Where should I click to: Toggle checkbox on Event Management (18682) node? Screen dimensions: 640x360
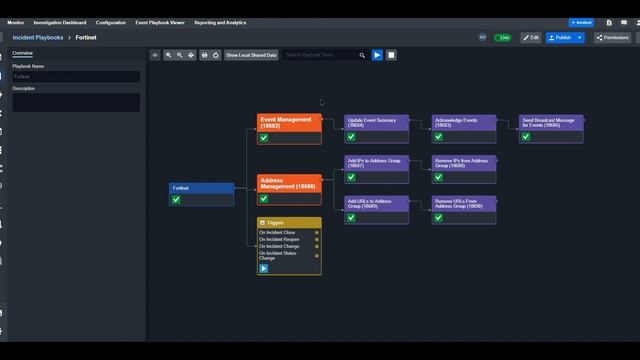coord(264,138)
